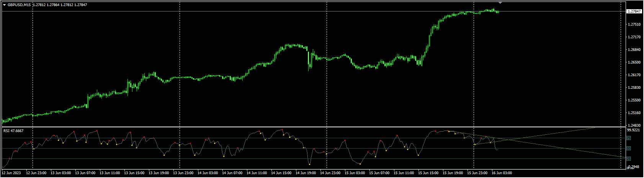Click the 13 Jun 07:00 time label

click(85, 173)
